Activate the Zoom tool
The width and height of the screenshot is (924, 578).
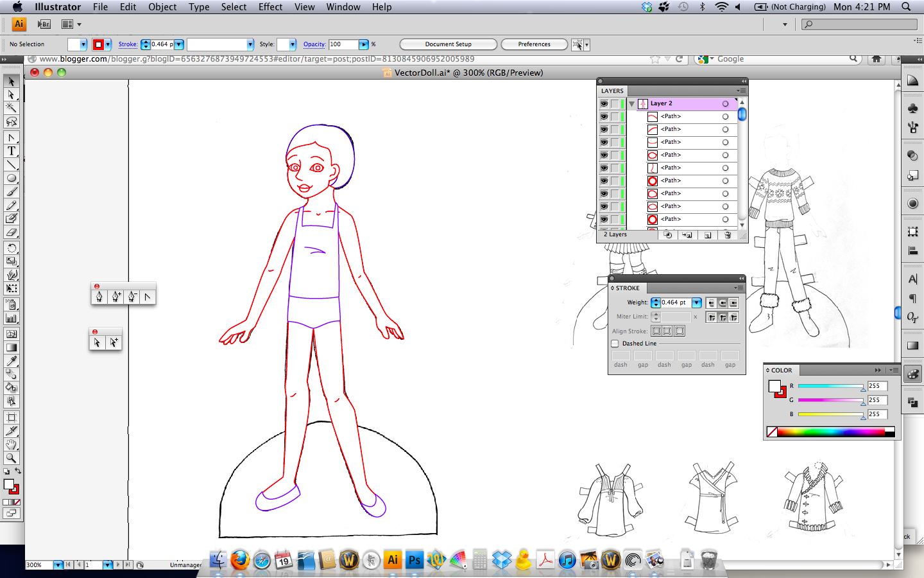12,459
